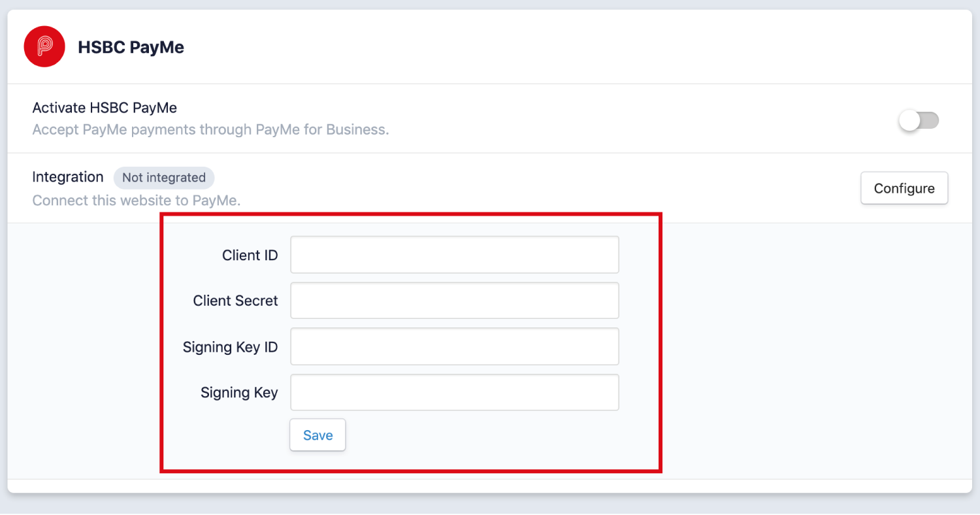Click the Integration section label
Viewport: 980px width, 515px height.
[68, 177]
